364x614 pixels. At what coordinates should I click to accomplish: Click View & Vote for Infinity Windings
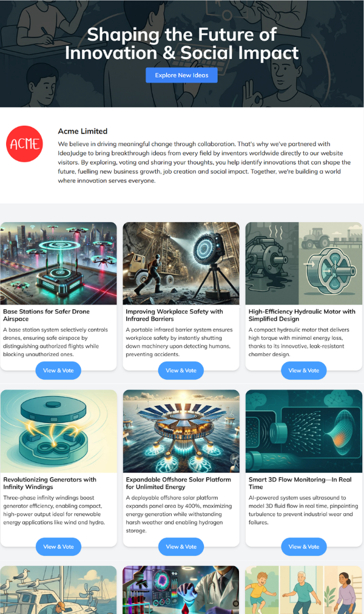coord(58,547)
